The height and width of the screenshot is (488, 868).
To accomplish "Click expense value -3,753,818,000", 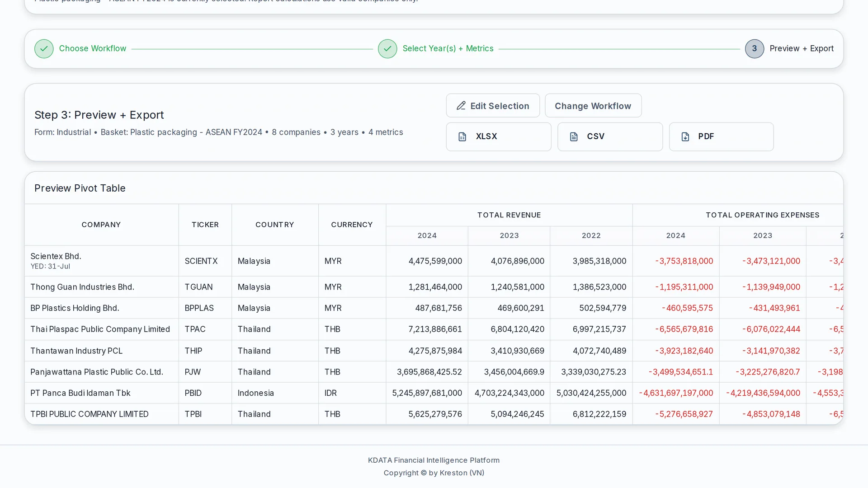I will [x=684, y=261].
